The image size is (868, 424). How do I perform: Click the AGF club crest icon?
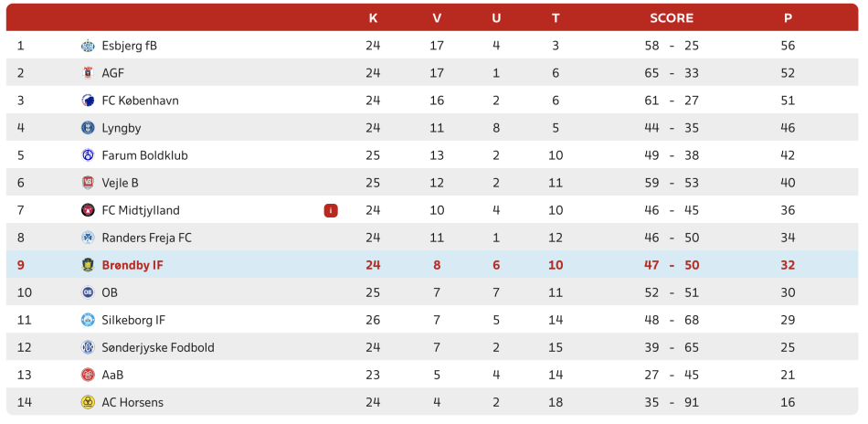pyautogui.click(x=88, y=73)
